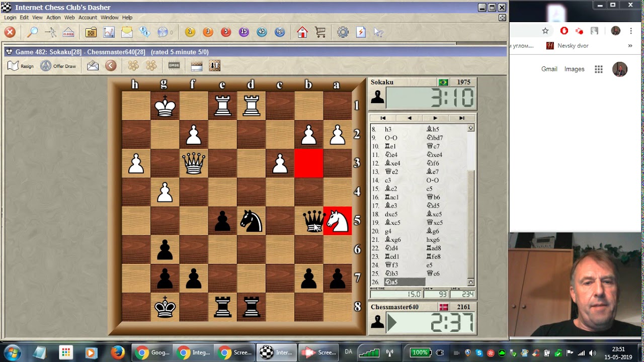Click the globe with question mark icon
The height and width of the screenshot is (362, 644).
[163, 32]
